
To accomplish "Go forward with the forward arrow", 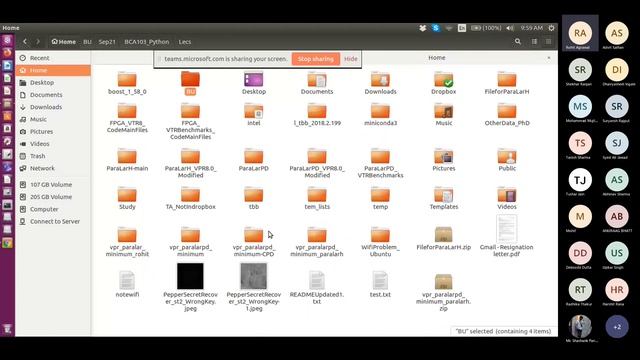I will [38, 41].
